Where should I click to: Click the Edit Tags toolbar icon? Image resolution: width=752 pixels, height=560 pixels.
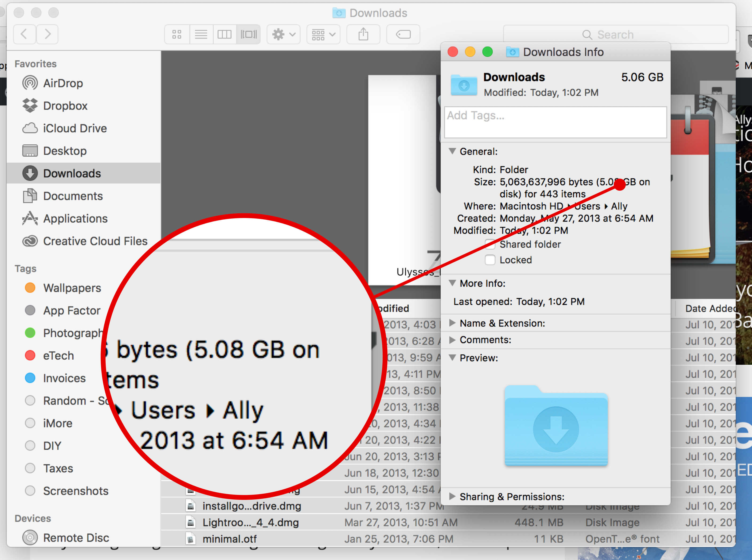point(403,34)
